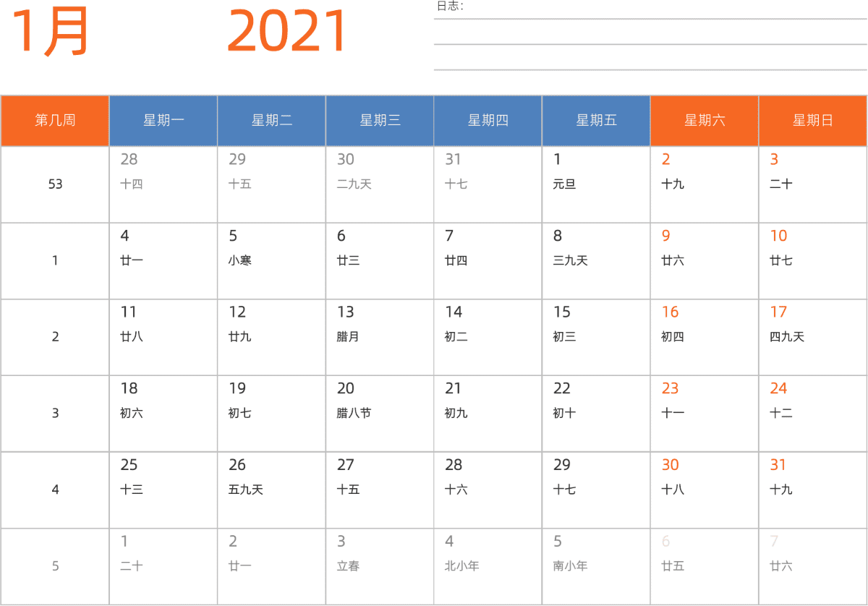Click January 7 cell 廿四
This screenshot has width=868, height=606.
click(488, 261)
